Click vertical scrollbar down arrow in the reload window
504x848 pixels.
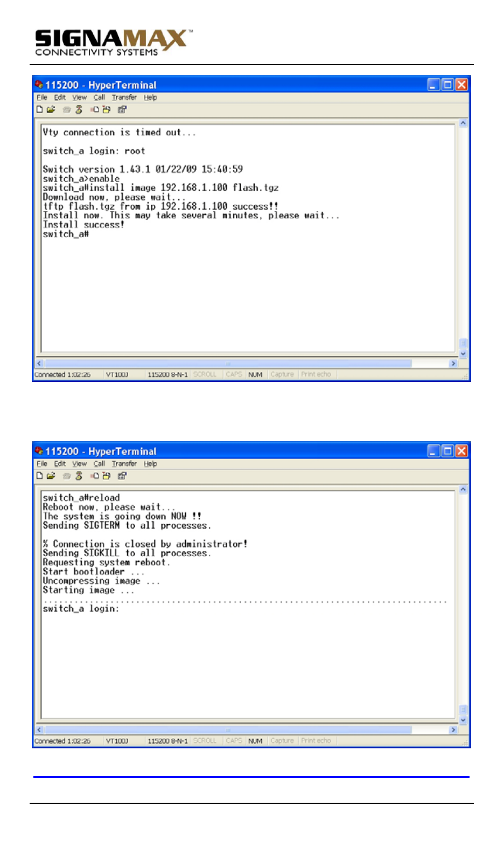(463, 720)
